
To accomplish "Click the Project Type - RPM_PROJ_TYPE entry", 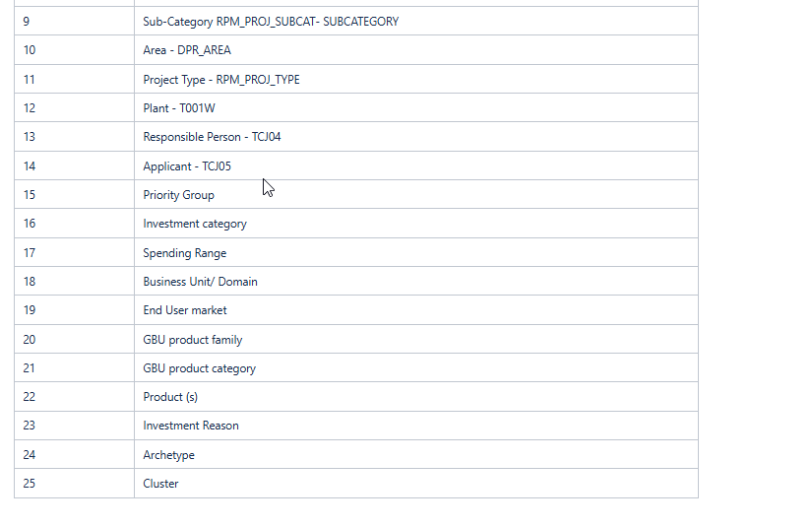I will (x=221, y=79).
